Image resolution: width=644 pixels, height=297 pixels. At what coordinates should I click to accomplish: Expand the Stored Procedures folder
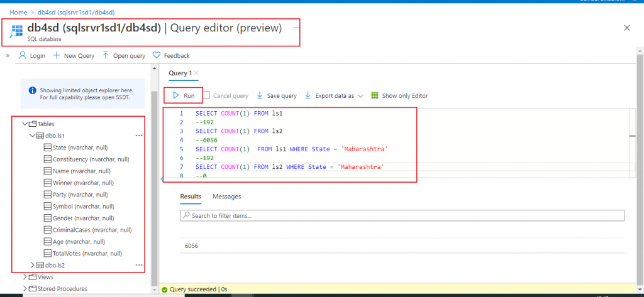pos(26,289)
